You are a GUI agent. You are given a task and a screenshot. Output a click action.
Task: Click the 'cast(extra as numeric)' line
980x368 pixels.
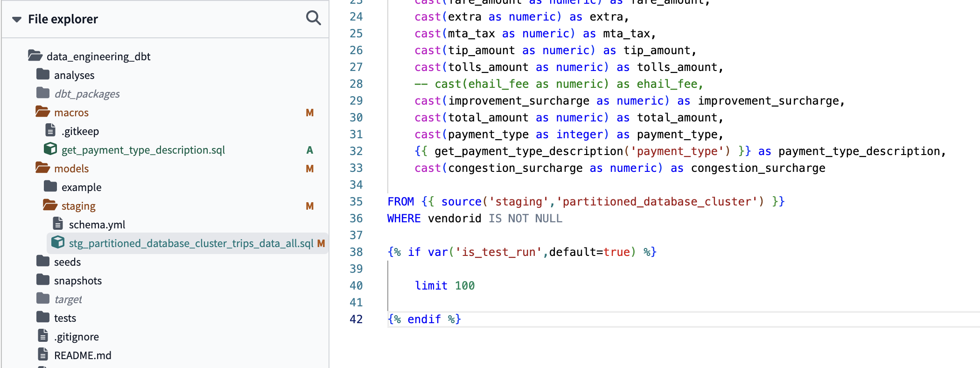click(x=522, y=16)
